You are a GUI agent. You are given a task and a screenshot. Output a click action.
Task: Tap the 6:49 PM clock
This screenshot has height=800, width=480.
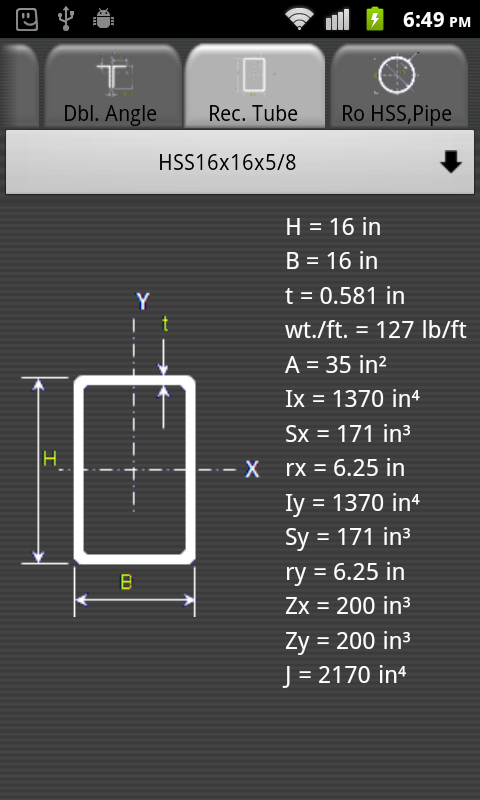point(436,20)
